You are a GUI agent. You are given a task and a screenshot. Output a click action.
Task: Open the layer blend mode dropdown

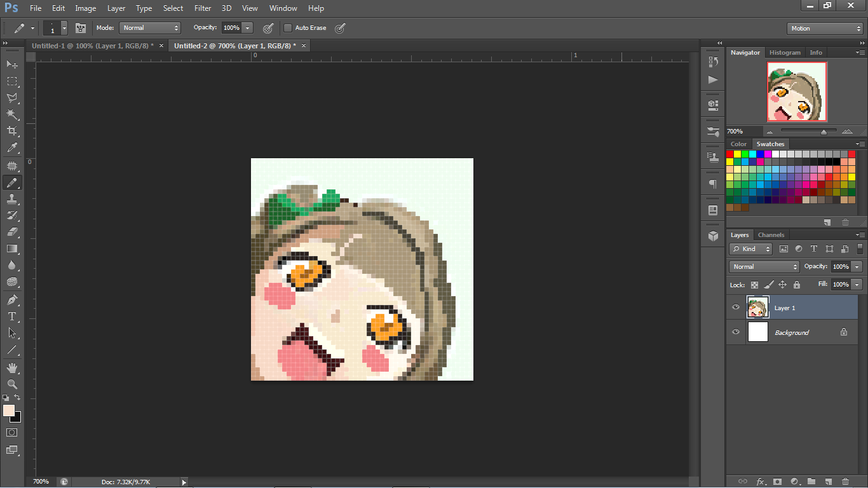coord(764,267)
